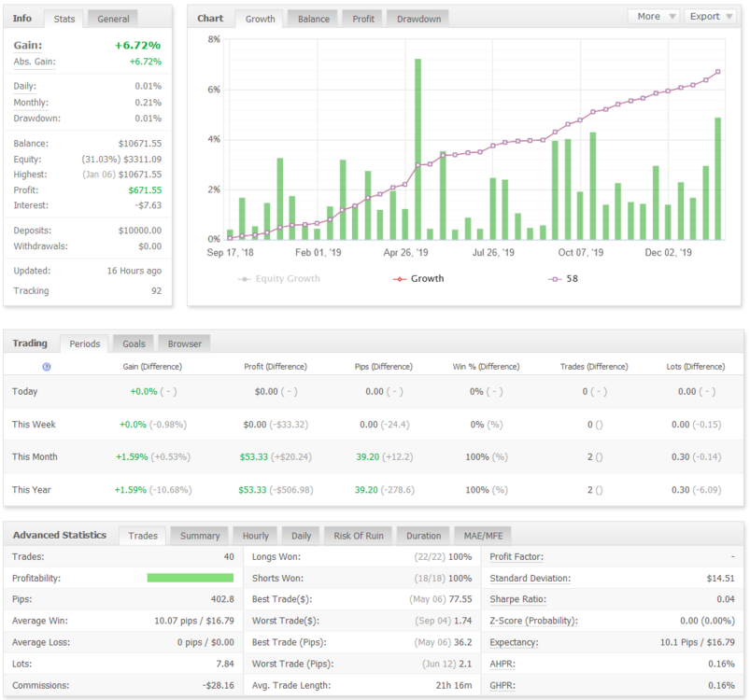Click the Lots (Difference) column header
Image resolution: width=750 pixels, height=700 pixels.
(696, 367)
